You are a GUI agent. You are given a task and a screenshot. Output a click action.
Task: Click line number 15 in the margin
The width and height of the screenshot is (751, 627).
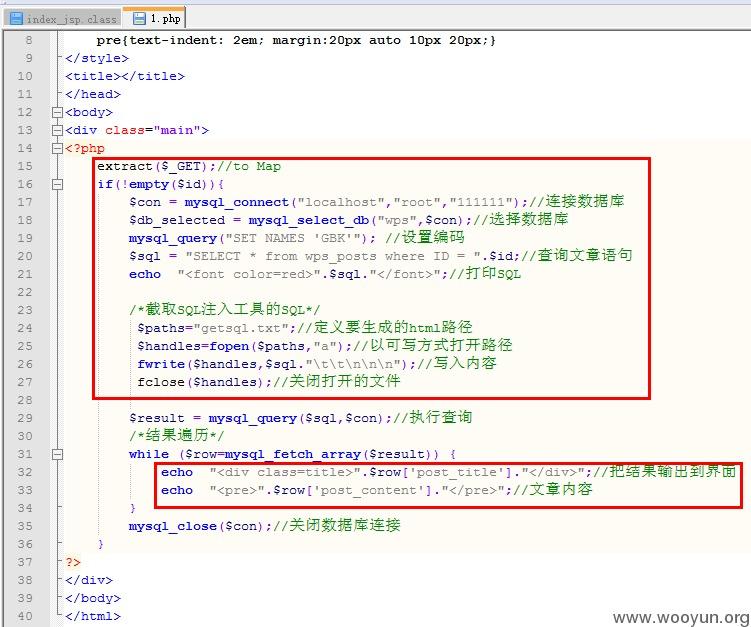tap(24, 166)
